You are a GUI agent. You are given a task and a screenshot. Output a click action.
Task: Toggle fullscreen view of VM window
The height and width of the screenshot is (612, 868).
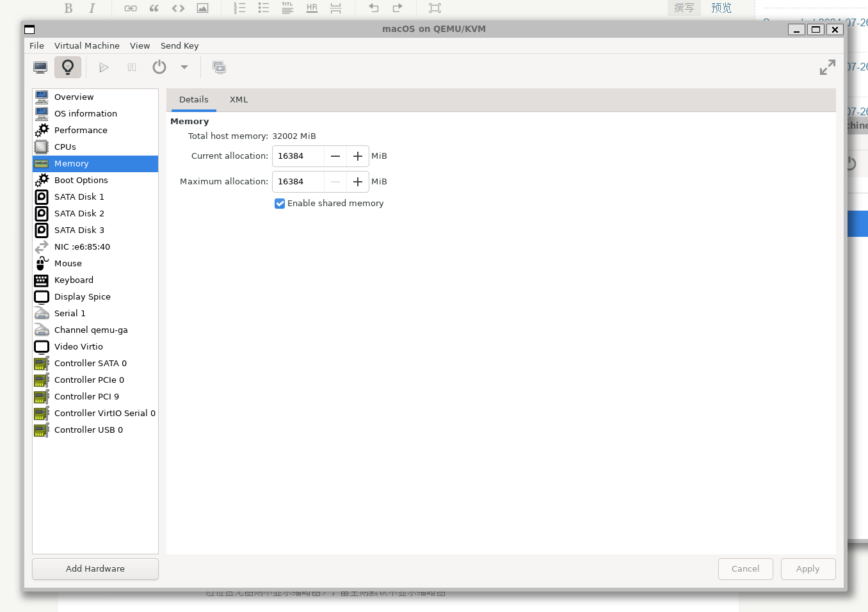tap(828, 67)
